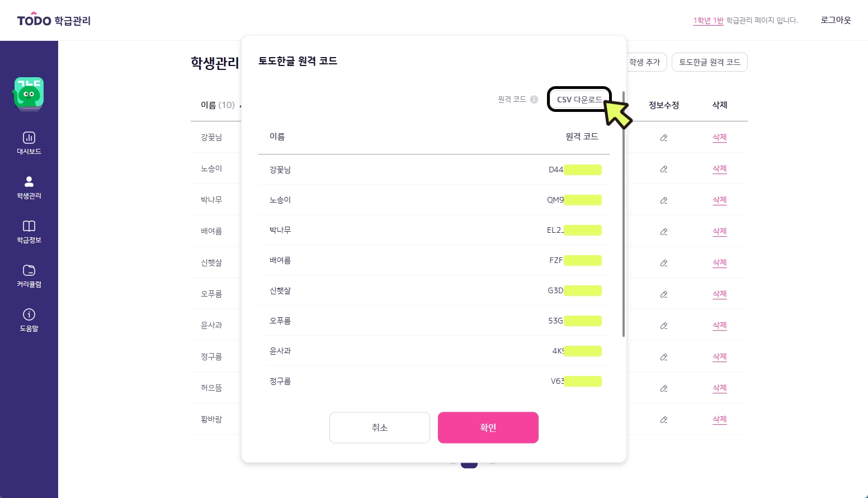Viewport: 868px width, 498px height.
Task: Click the 토도한글 원격 코드 top button
Action: 709,62
